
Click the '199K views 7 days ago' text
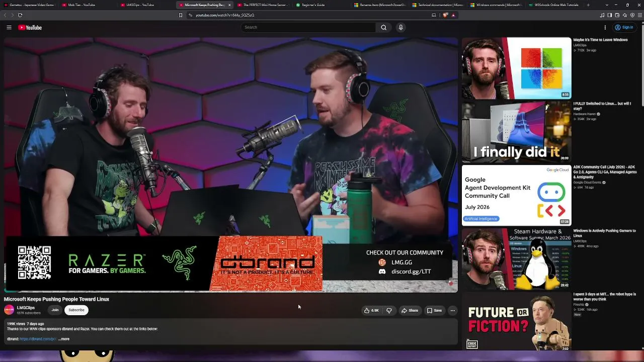[x=26, y=324]
